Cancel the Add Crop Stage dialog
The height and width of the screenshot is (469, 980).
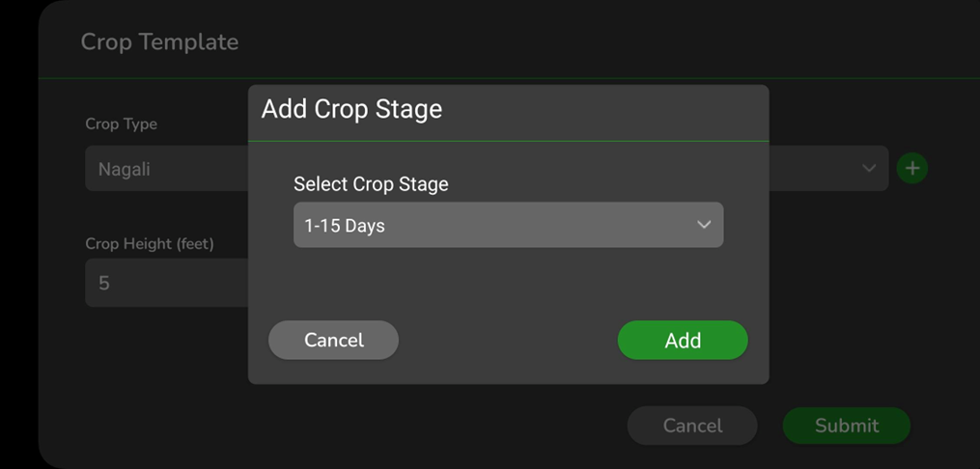(333, 341)
